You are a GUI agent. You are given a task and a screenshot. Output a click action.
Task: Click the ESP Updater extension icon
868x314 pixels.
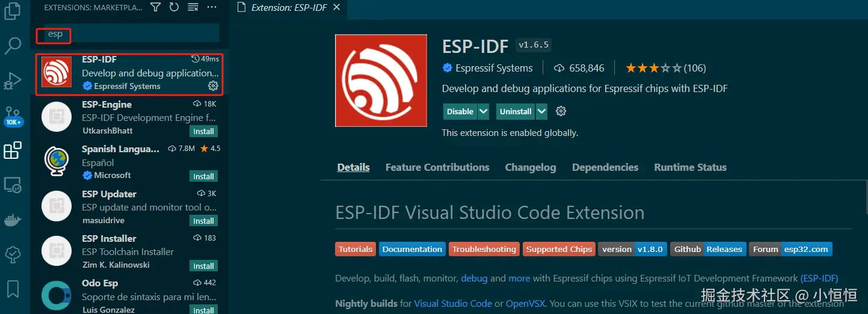click(x=57, y=206)
